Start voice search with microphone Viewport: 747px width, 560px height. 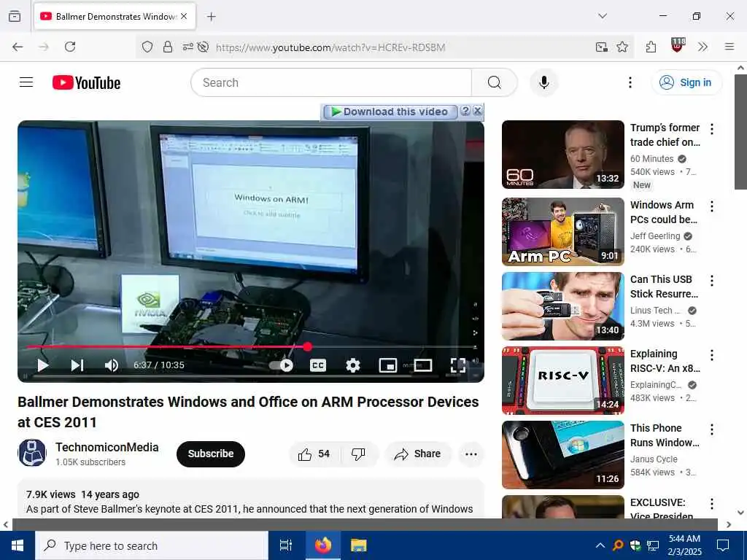click(x=543, y=82)
